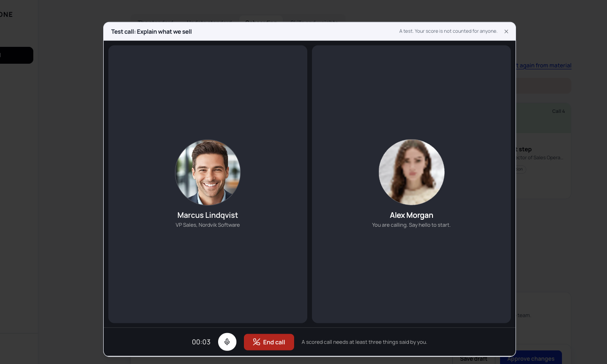Click Marcus Lindqvist's profile photo
Image resolution: width=607 pixels, height=364 pixels.
pyautogui.click(x=208, y=172)
